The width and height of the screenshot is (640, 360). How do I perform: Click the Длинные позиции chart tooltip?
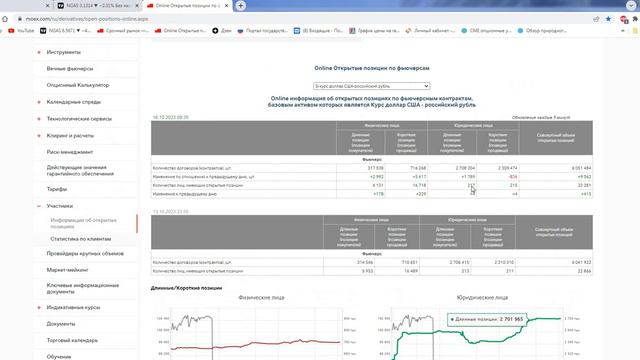(x=487, y=319)
